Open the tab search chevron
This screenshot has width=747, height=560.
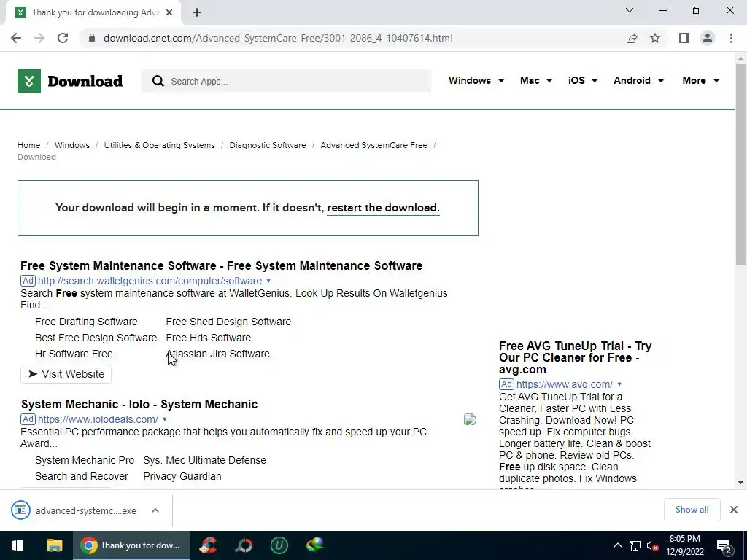630,10
